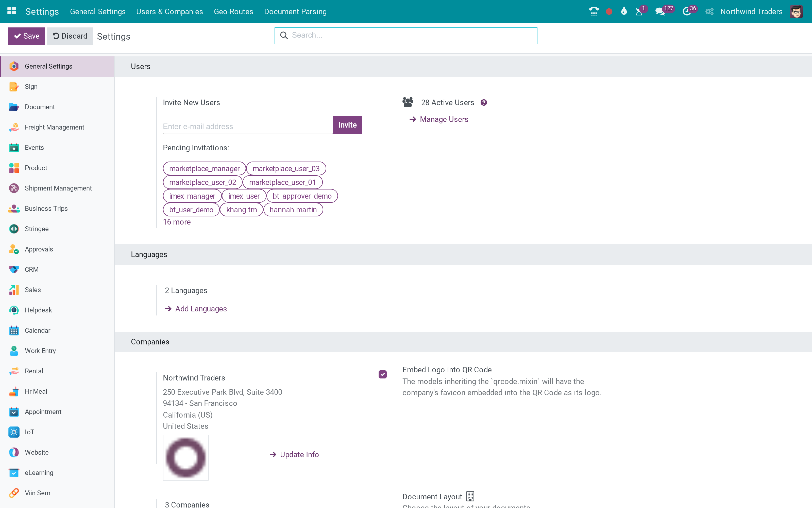Click the help question mark beside Active Users

coord(483,102)
